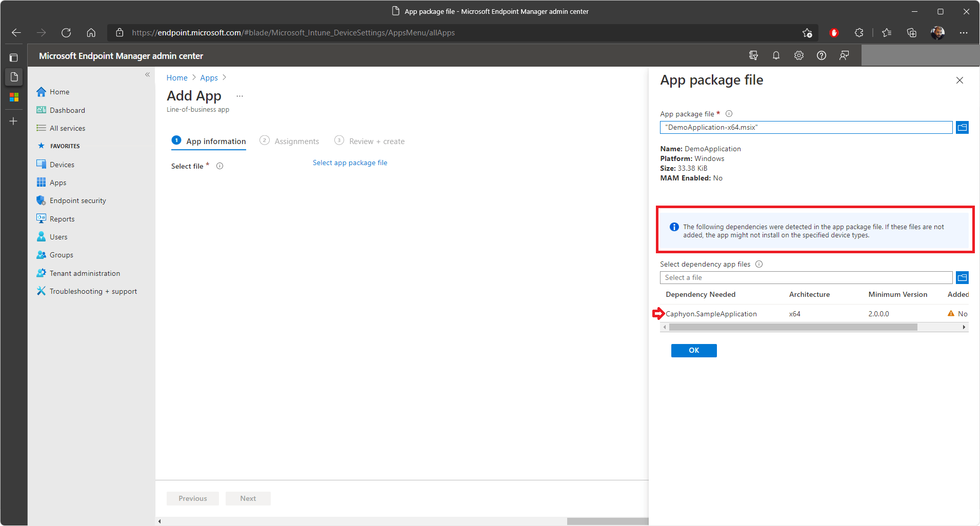Click the Previous button
Screen dimensions: 980x526
pos(193,498)
